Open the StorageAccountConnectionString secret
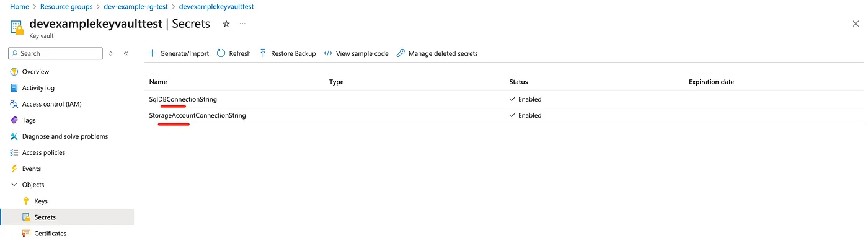Screen dimensions: 868x246 coord(198,115)
